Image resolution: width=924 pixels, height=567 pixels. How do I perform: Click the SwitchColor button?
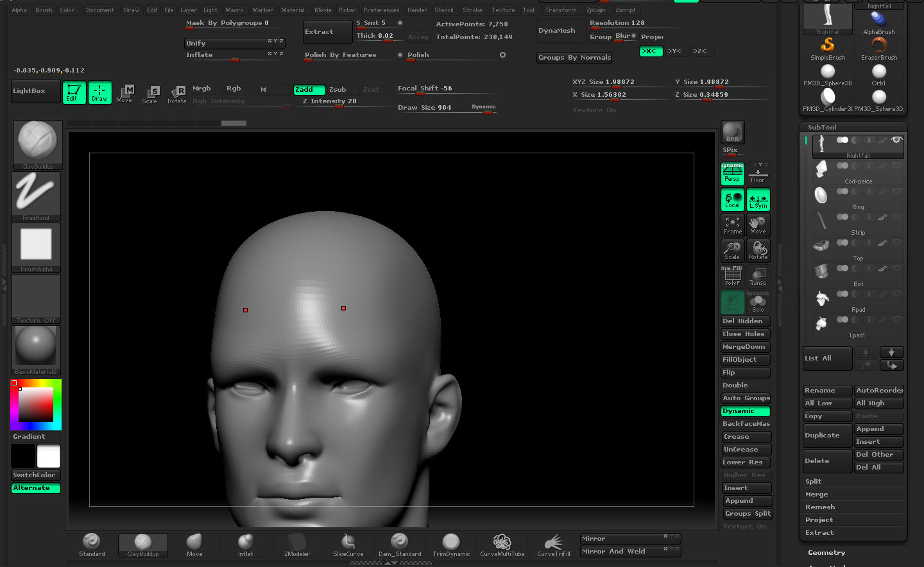[36, 475]
